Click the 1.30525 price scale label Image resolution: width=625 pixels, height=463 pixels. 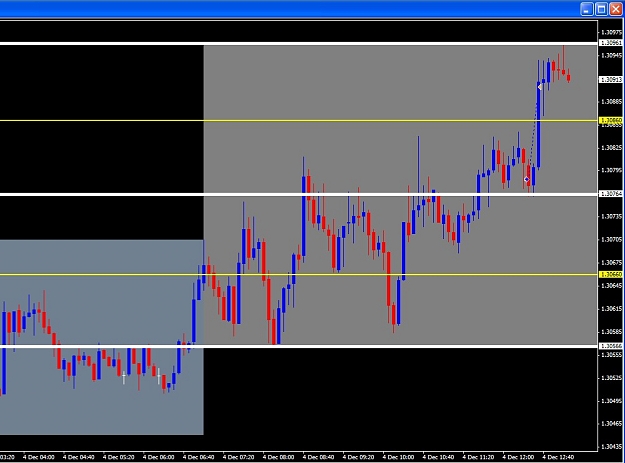[611, 378]
